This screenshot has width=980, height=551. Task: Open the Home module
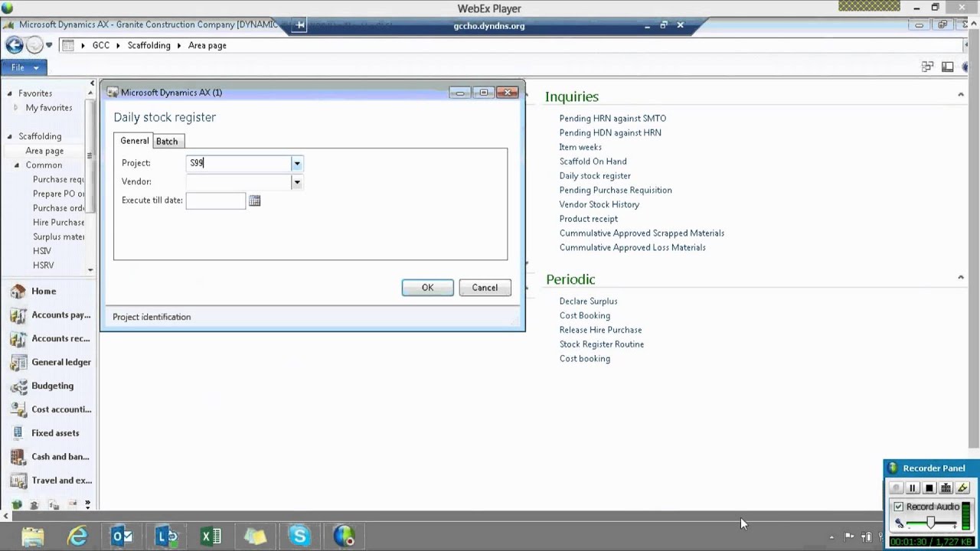(48, 291)
